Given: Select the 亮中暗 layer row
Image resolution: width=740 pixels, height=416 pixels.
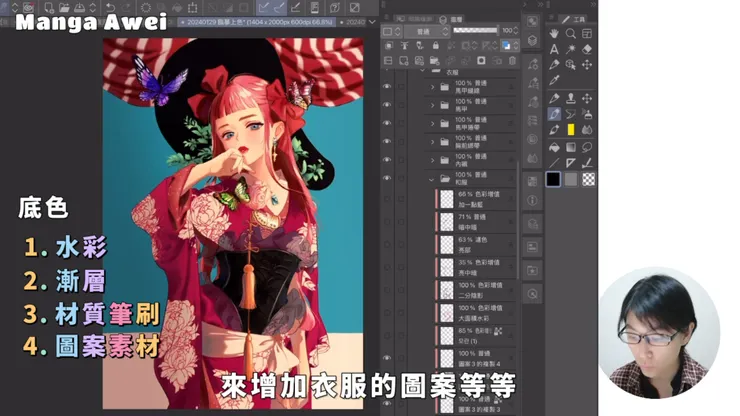Looking at the screenshot, I should pos(475,267).
